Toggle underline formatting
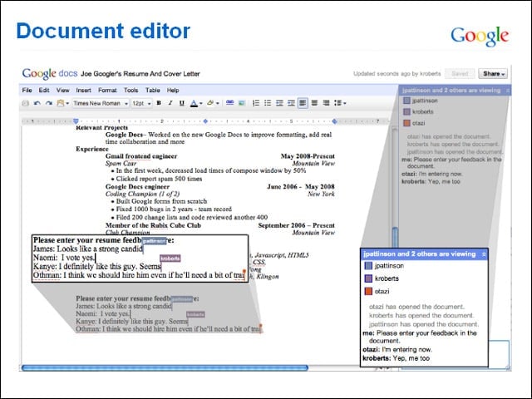The image size is (532, 399). [182, 103]
